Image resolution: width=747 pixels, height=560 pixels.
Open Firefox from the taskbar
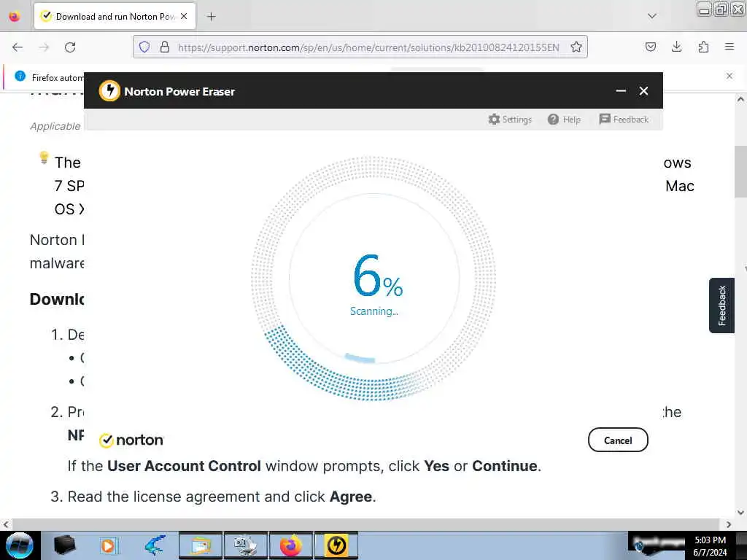pos(290,545)
